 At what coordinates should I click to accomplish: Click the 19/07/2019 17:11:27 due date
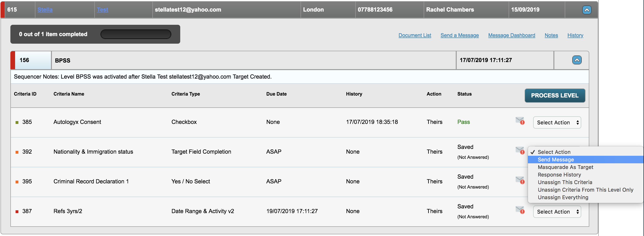(x=292, y=211)
